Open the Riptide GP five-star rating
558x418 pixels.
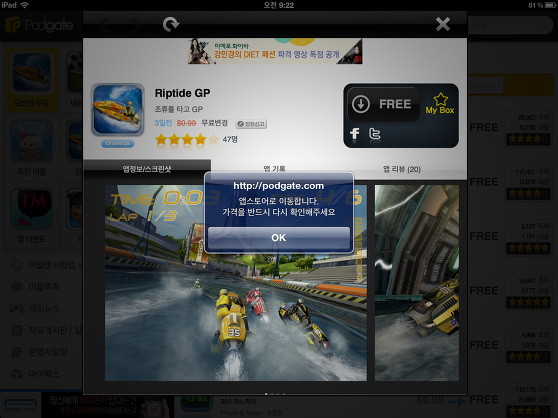click(187, 139)
